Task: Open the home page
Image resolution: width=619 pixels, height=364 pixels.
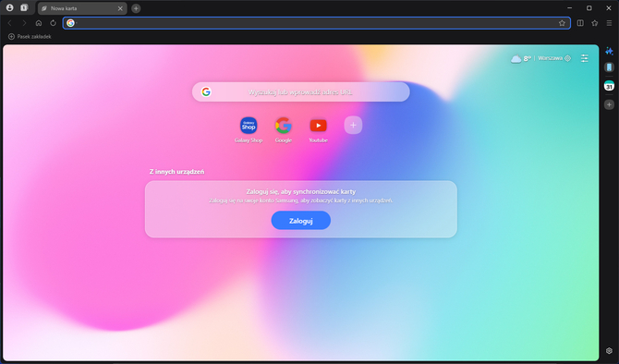Action: [39, 23]
